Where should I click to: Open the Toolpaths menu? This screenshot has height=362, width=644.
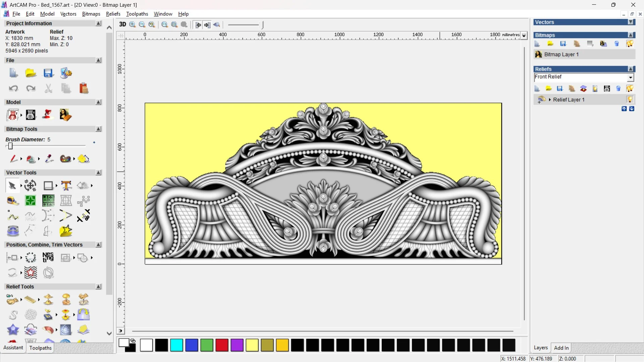(x=137, y=14)
